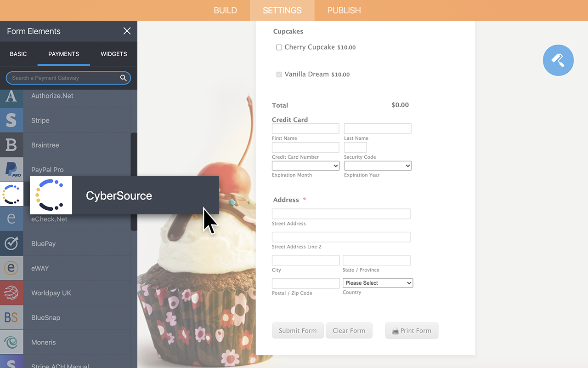Click the Authorize.Net gateway icon
This screenshot has width=588, height=368.
[x=11, y=96]
